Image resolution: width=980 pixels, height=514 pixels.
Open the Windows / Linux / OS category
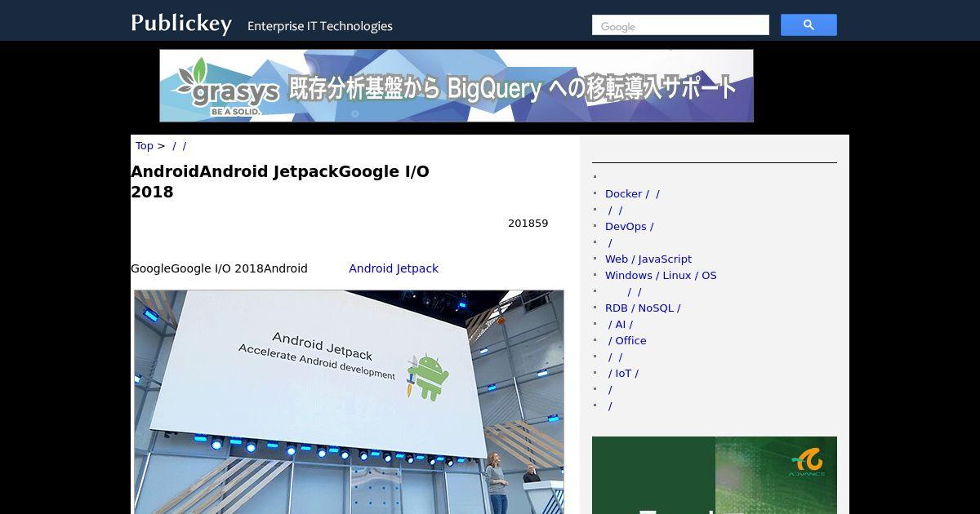(x=661, y=276)
